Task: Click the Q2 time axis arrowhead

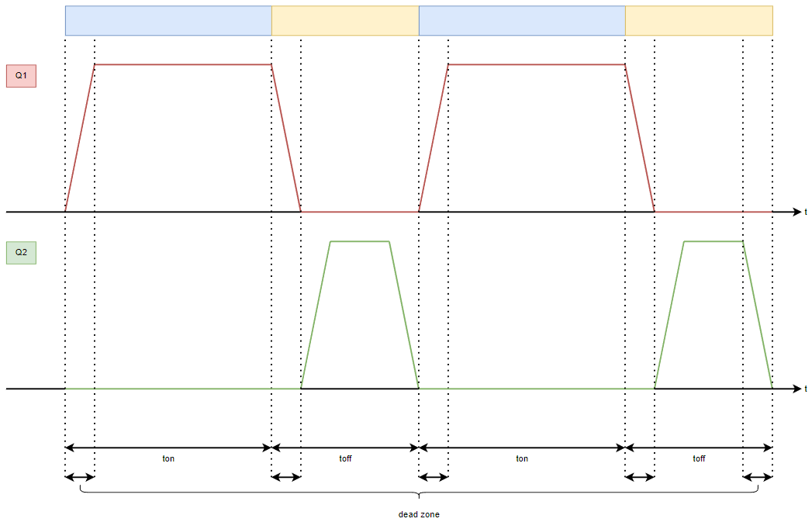Action: [x=796, y=389]
